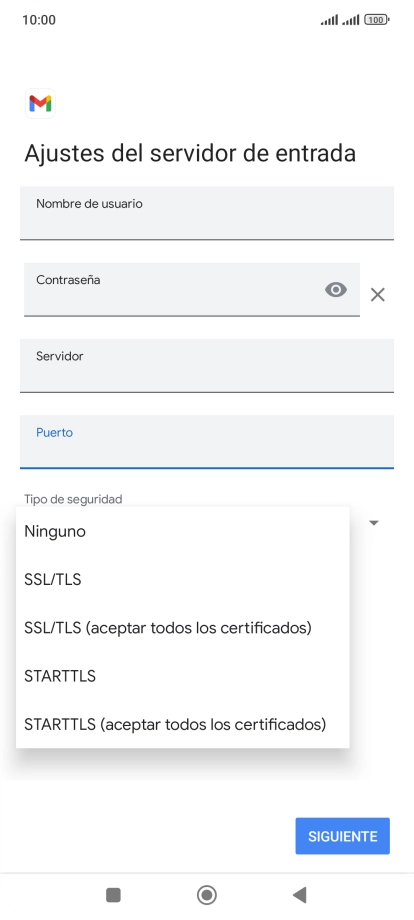
Task: Focus the Nombre de usuario field
Action: 207,213
